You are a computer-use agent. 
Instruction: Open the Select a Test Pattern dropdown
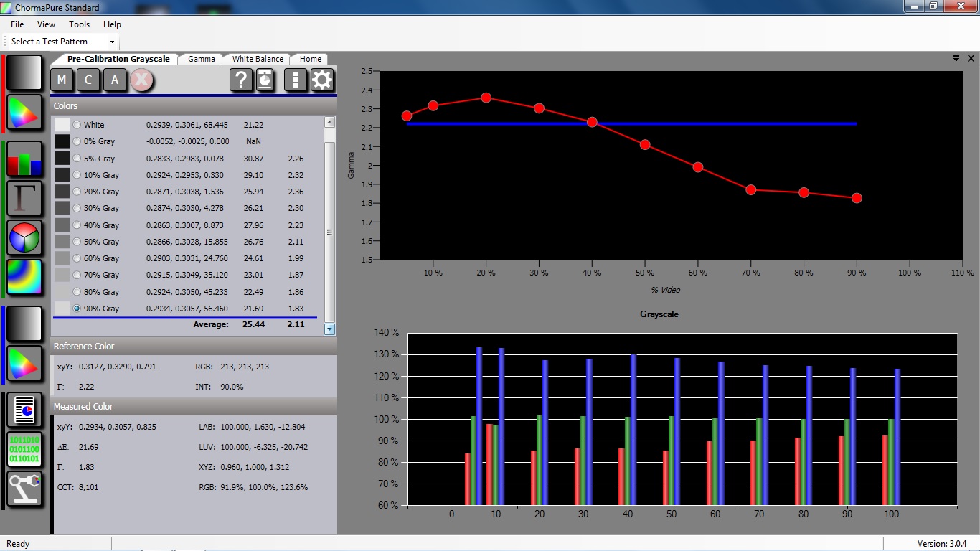click(x=62, y=42)
